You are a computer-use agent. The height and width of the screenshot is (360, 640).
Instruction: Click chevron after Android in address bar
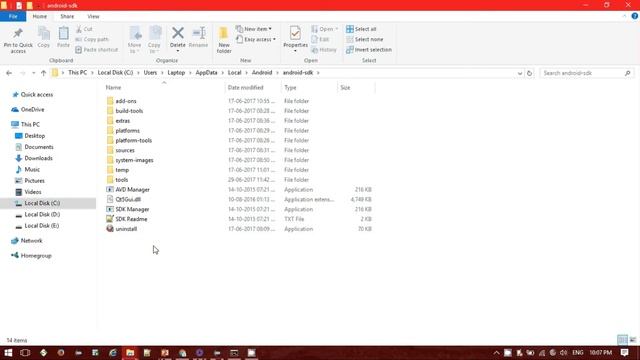(x=278, y=73)
